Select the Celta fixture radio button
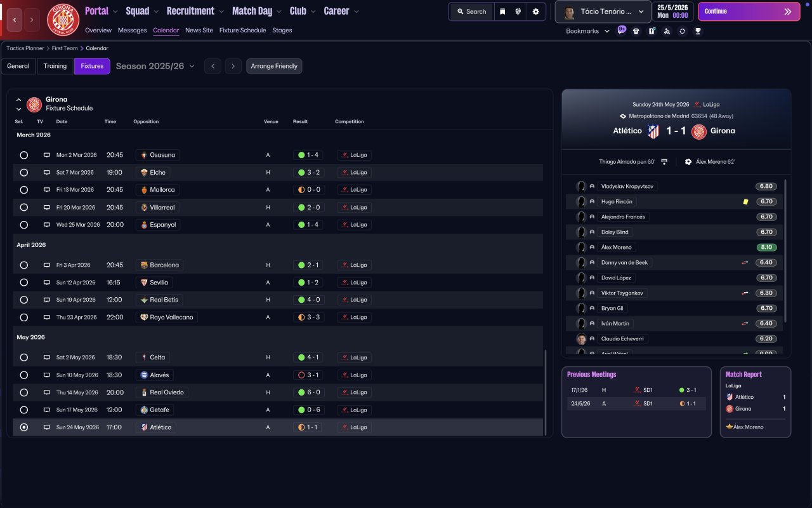812x508 pixels. point(24,358)
